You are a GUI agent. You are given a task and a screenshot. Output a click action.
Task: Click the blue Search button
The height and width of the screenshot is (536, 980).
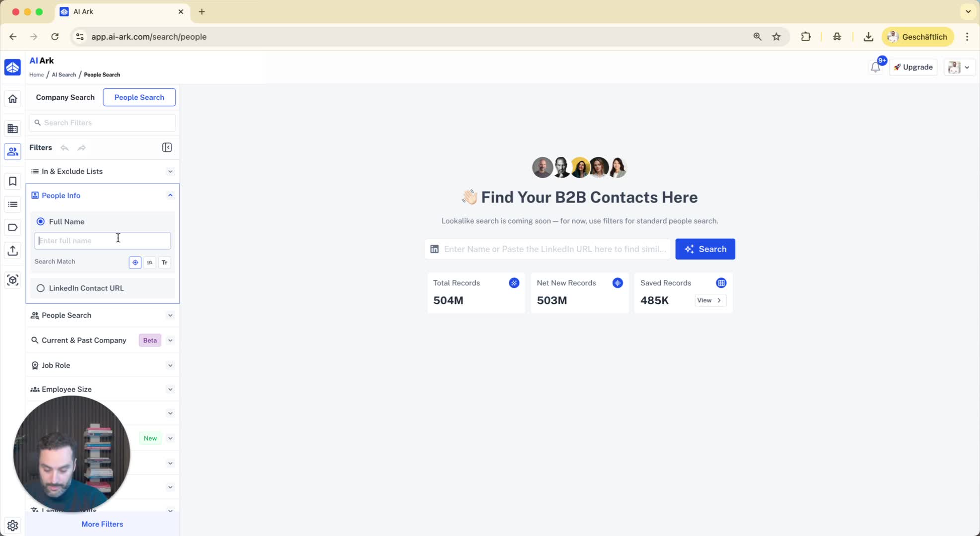(x=705, y=249)
